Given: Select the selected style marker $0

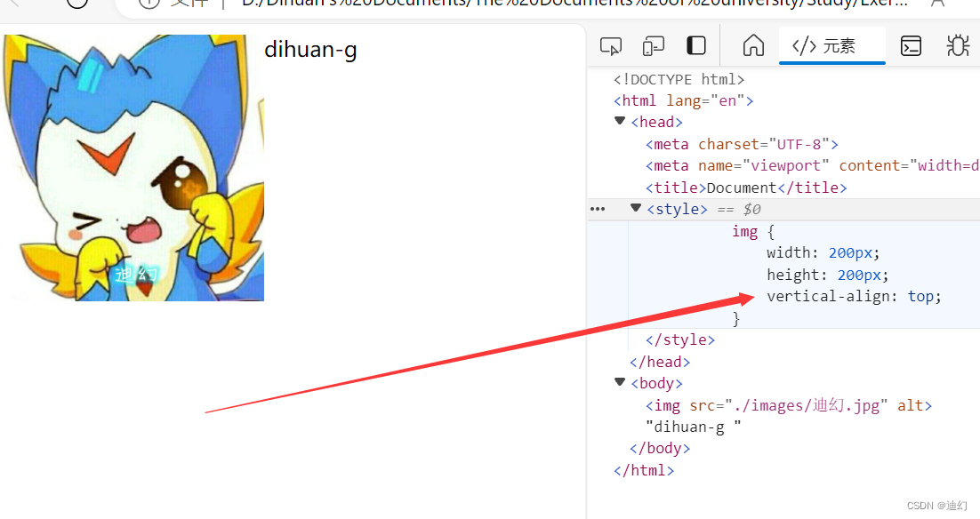Looking at the screenshot, I should coord(751,208).
